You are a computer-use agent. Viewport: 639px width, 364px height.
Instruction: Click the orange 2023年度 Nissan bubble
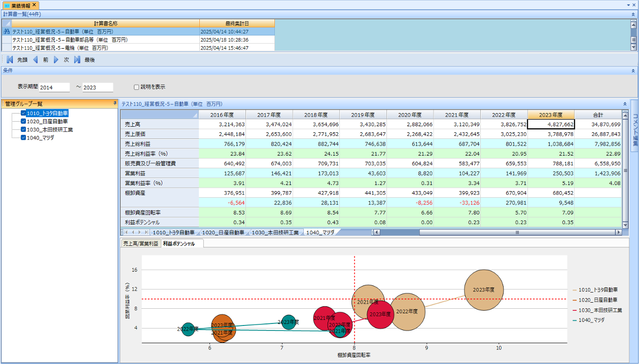pyautogui.click(x=222, y=324)
